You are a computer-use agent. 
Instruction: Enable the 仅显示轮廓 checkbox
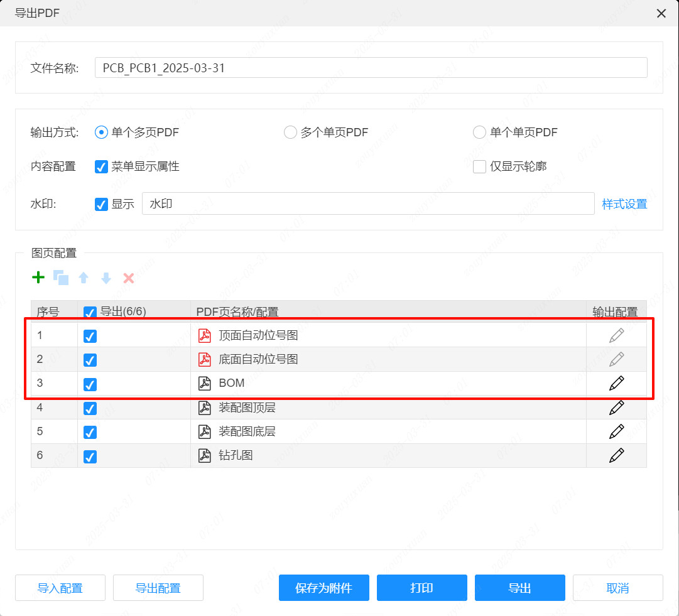[479, 166]
